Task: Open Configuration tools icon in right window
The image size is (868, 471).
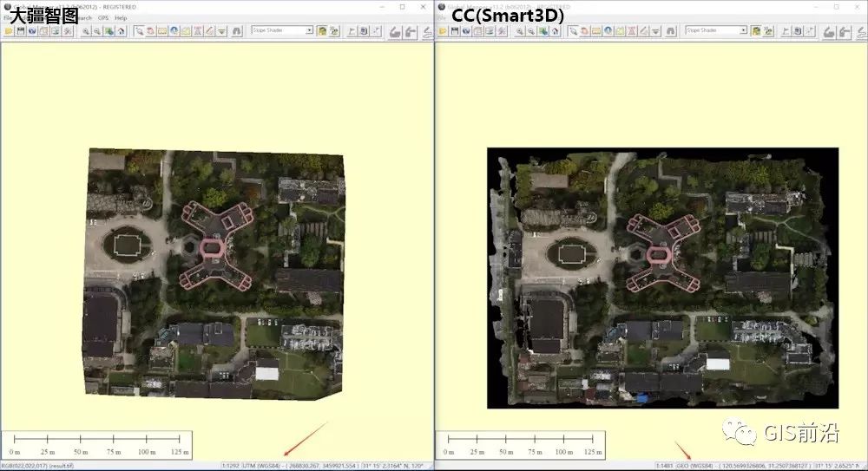Action: (502, 31)
